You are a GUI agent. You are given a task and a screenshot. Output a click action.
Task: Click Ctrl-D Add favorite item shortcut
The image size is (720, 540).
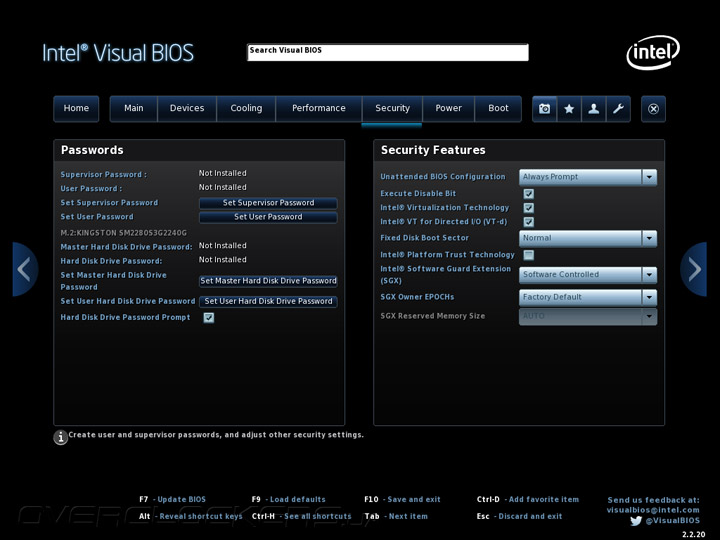tap(528, 500)
